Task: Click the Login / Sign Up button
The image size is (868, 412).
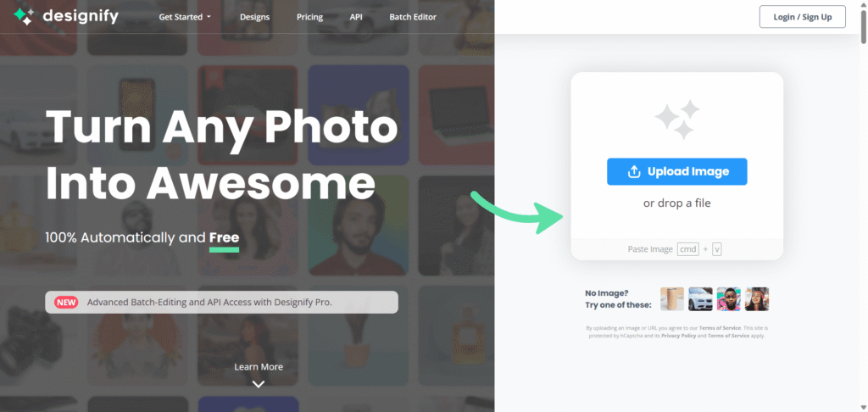Action: (x=803, y=17)
